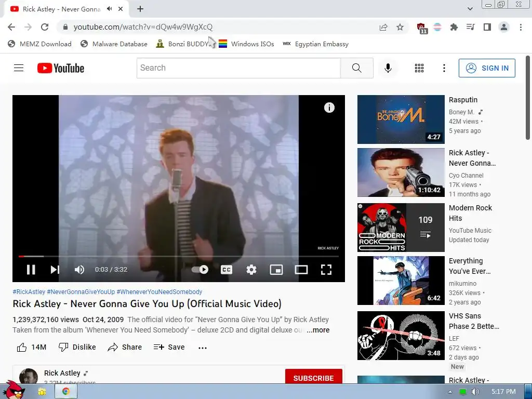
Task: Open Modern Rock Hits playlist thumbnail
Action: [x=401, y=228]
